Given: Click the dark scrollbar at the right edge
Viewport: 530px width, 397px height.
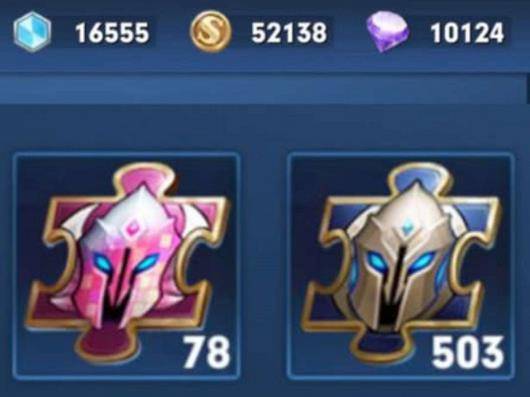Looking at the screenshot, I should click(x=528, y=89).
